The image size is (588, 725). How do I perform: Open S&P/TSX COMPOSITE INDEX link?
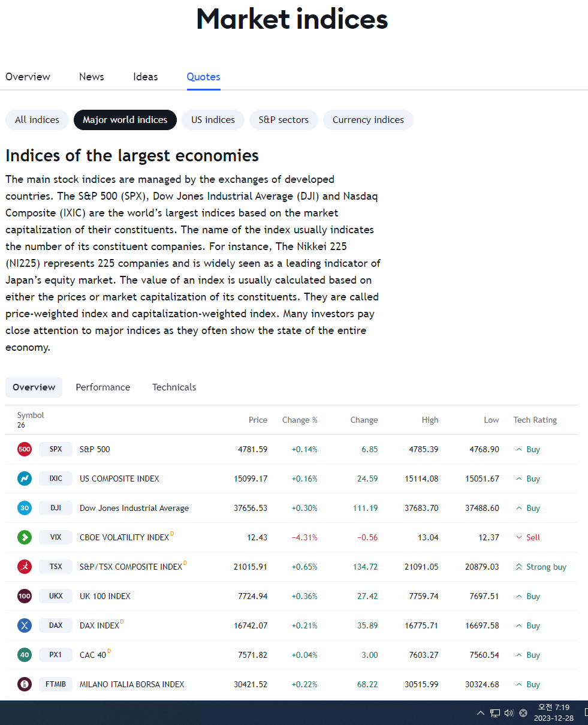coord(131,567)
